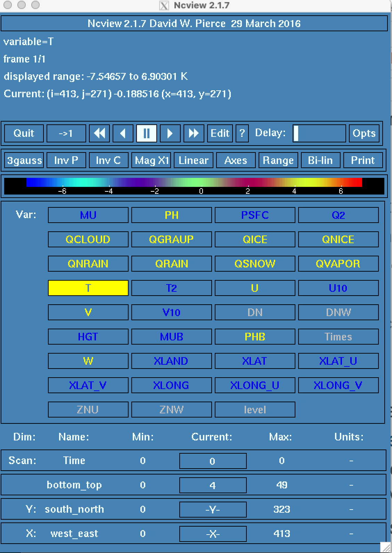
Task: Toggle Bi-lin interpolation button
Action: [320, 160]
